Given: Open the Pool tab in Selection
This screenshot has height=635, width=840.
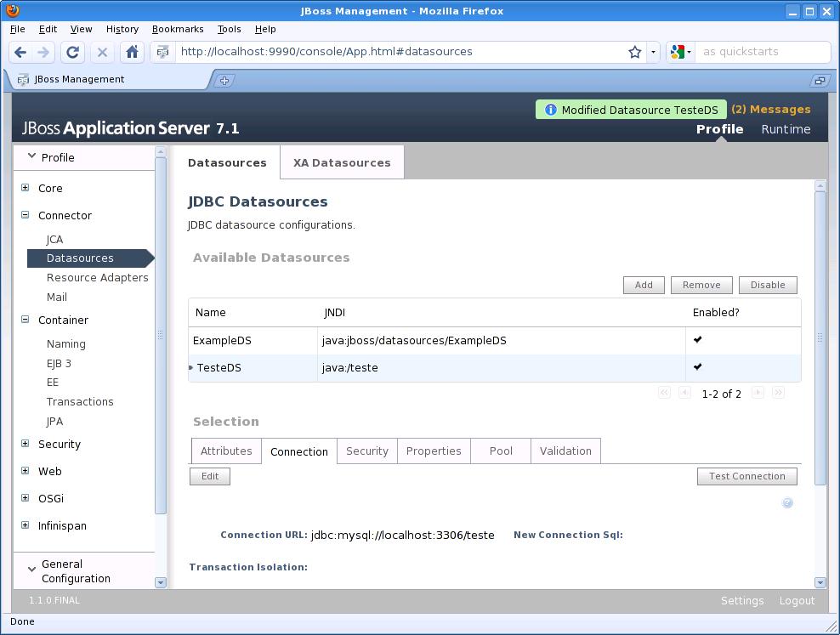Looking at the screenshot, I should tap(501, 451).
